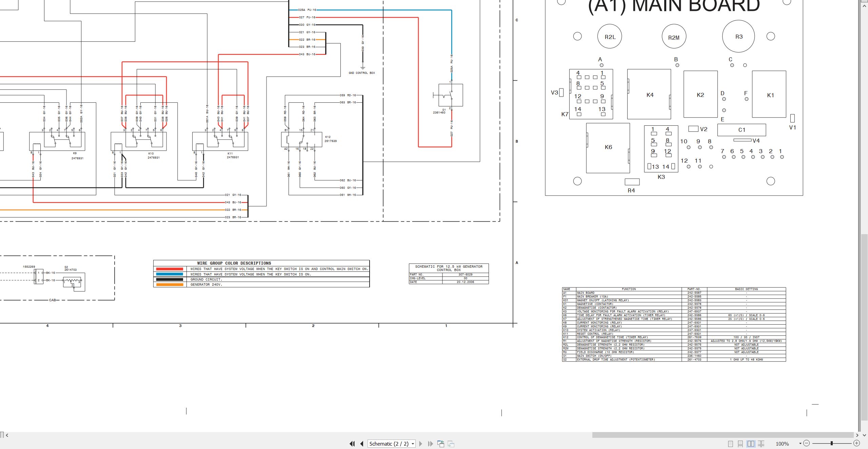Viewport: 868px width, 449px height.
Task: Go to the next page
Action: click(x=421, y=444)
